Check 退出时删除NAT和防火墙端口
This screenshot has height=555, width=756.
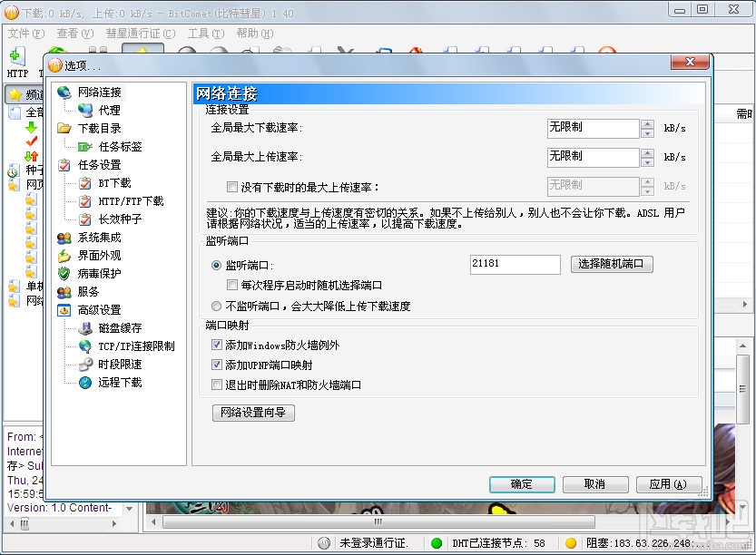pyautogui.click(x=217, y=385)
